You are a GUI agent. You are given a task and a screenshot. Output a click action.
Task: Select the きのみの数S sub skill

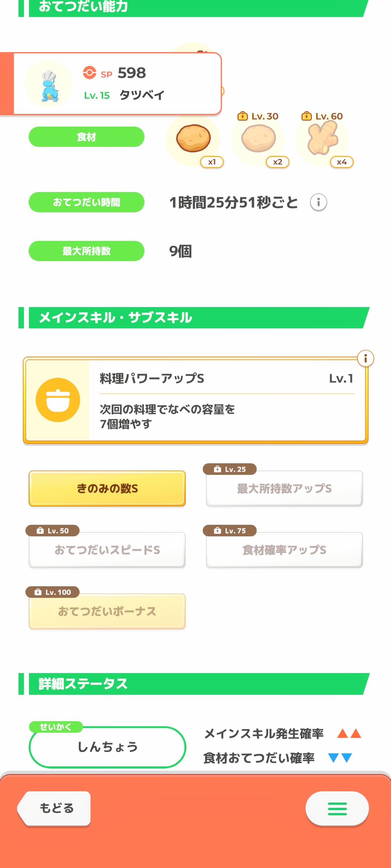click(x=107, y=489)
